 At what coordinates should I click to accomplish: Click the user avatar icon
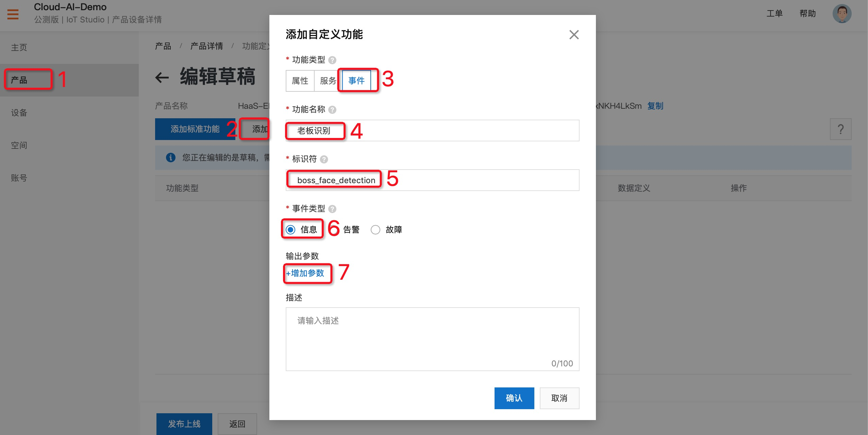[841, 14]
